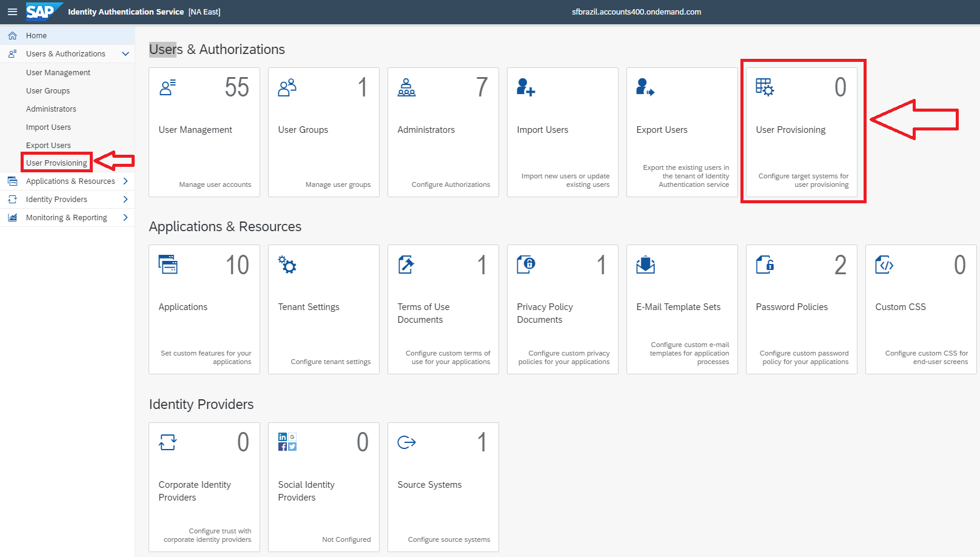Click the Import Users tile icon
The width and height of the screenshot is (980, 557).
(x=526, y=87)
